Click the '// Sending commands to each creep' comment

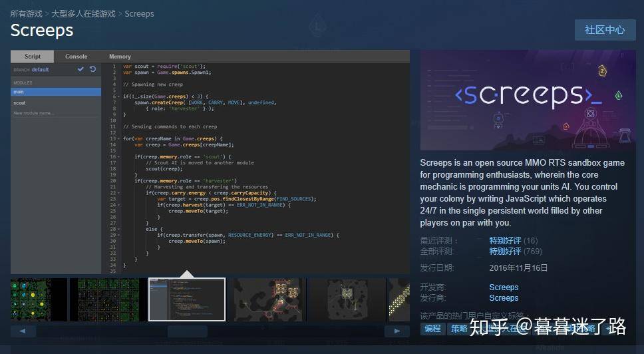[170, 126]
